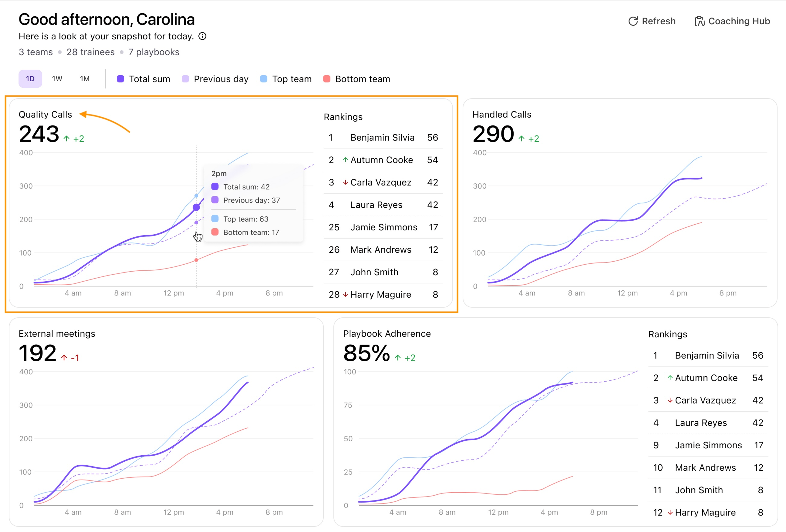Click the info icon beside snapshot text
Screen dimensions: 786x532
[x=202, y=36]
